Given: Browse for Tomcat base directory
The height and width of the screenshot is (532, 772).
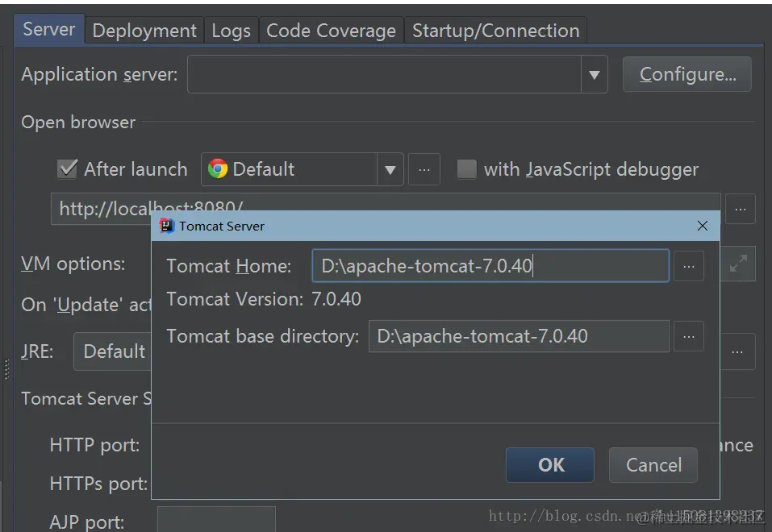Looking at the screenshot, I should (688, 337).
